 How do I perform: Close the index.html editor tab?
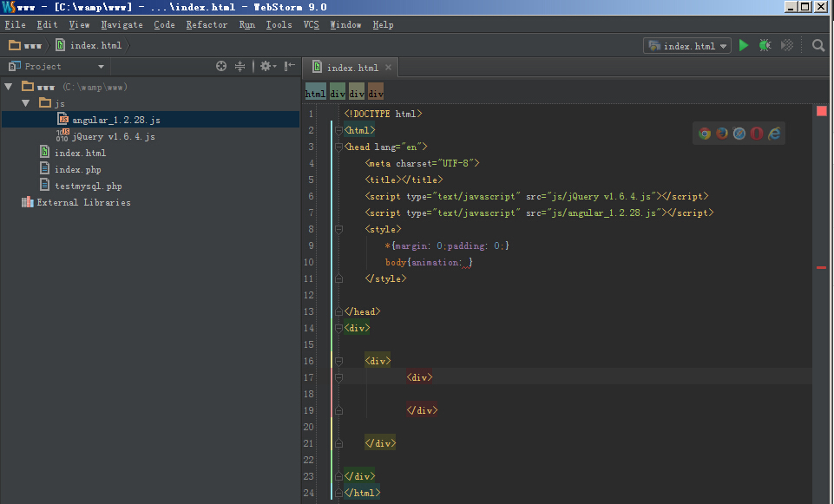point(388,68)
